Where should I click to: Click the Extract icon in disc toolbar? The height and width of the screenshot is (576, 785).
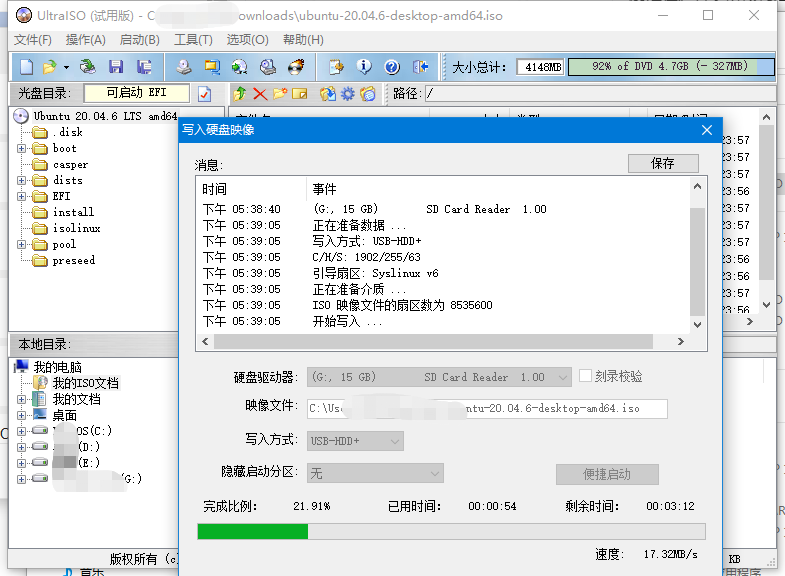coord(328,94)
